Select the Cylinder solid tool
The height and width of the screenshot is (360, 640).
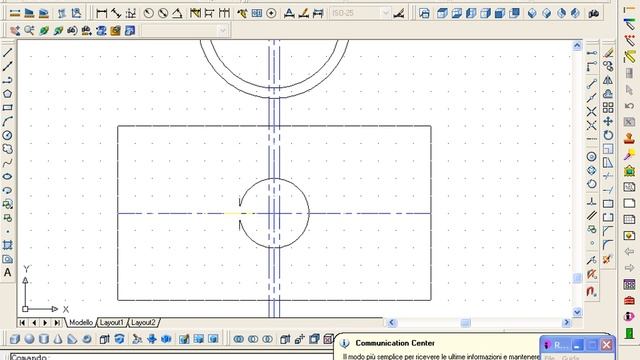click(44, 339)
